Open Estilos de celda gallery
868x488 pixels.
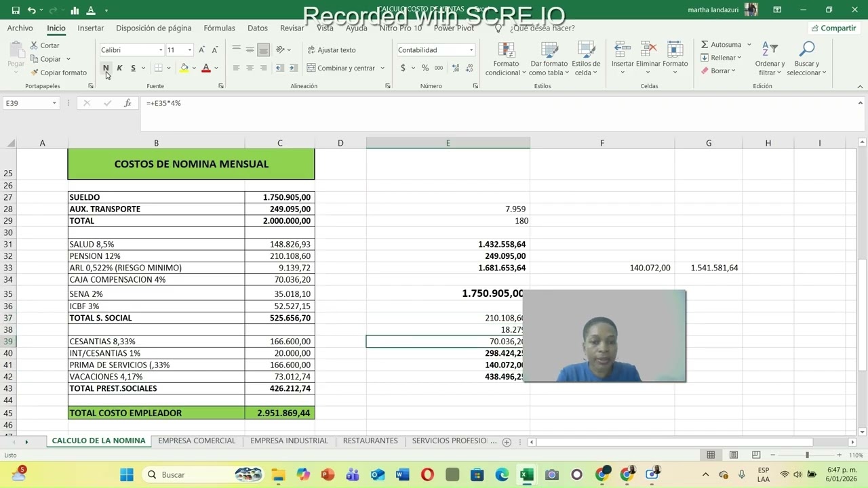[586, 58]
